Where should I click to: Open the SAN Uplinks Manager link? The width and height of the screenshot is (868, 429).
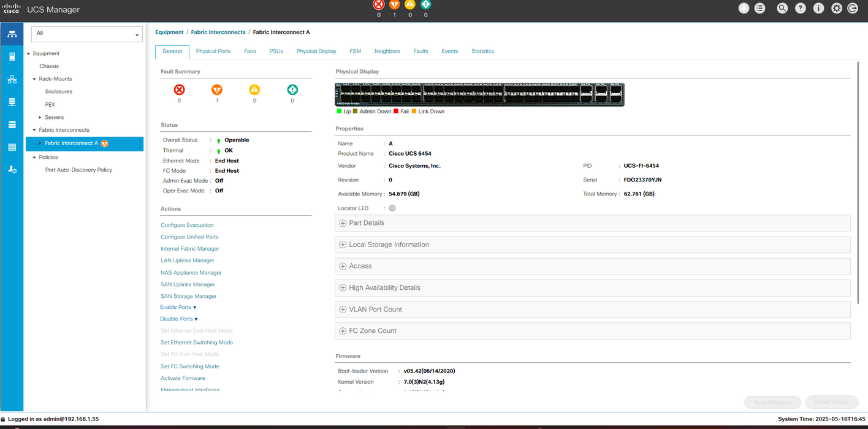point(188,284)
